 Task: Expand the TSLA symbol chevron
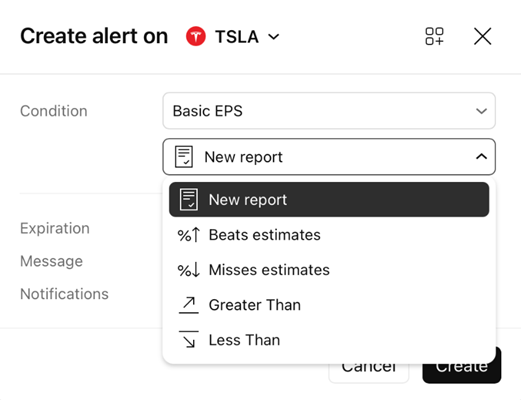274,37
